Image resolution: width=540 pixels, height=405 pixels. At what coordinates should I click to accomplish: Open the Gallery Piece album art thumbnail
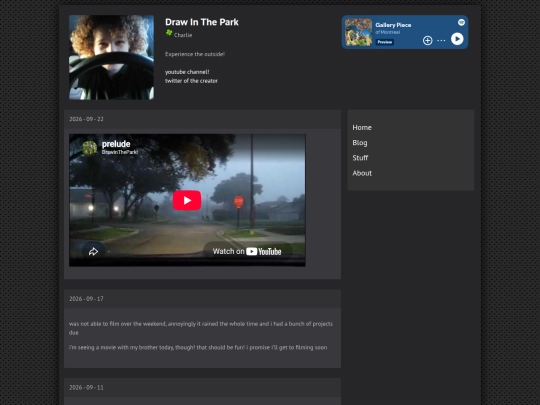pyautogui.click(x=359, y=32)
